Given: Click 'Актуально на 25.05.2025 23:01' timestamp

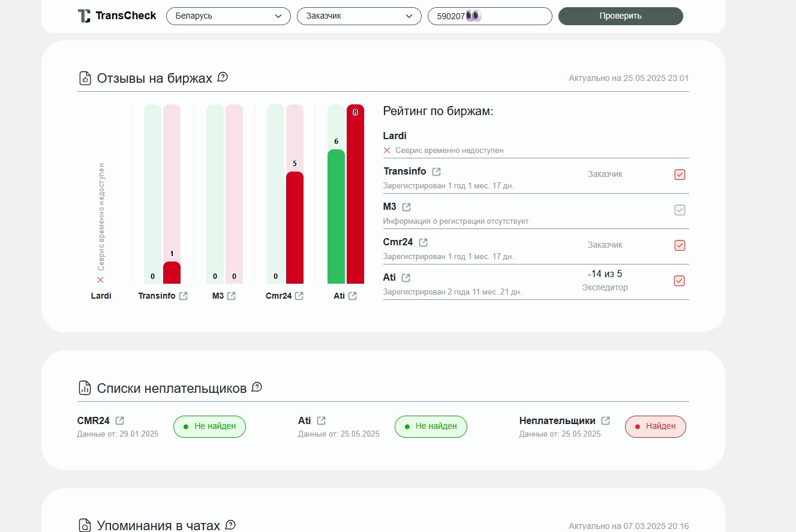Looking at the screenshot, I should tap(629, 78).
